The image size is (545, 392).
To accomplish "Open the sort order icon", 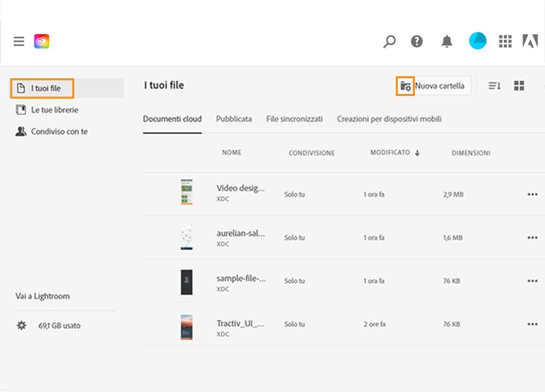I will pyautogui.click(x=493, y=86).
